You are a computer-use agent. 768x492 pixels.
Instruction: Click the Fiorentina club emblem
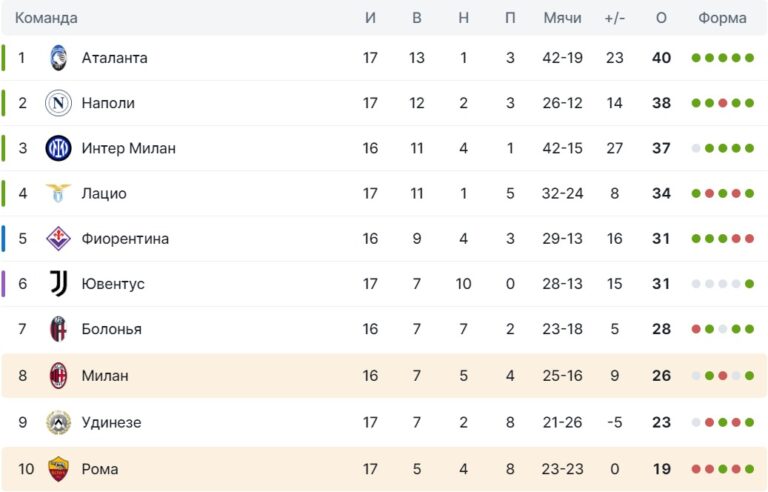coord(58,238)
